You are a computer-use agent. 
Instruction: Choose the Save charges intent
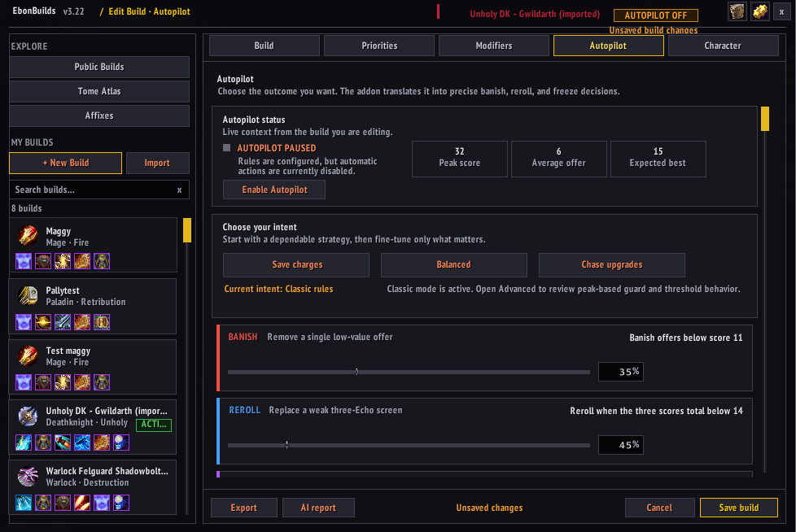296,264
